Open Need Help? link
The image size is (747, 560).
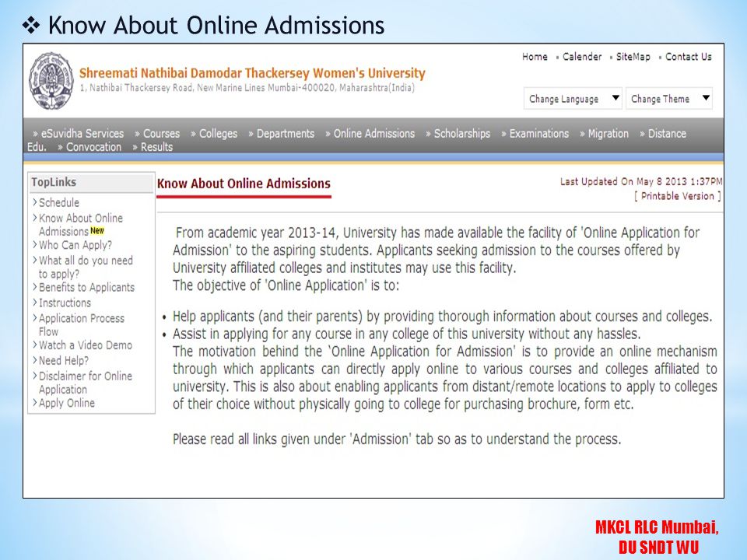pyautogui.click(x=63, y=360)
